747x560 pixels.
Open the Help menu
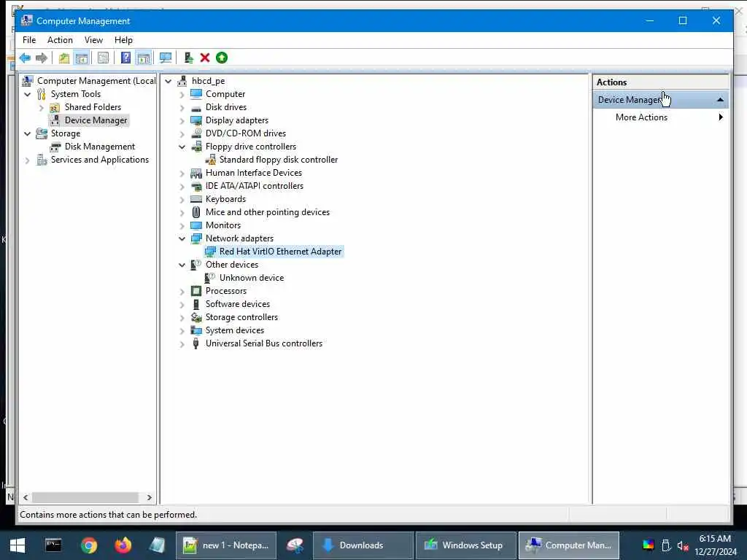[x=123, y=40]
